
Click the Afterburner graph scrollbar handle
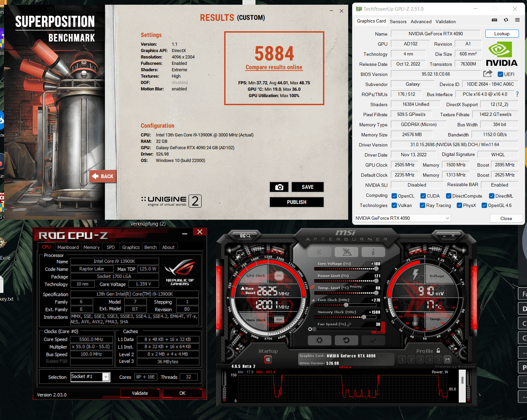pos(462,380)
